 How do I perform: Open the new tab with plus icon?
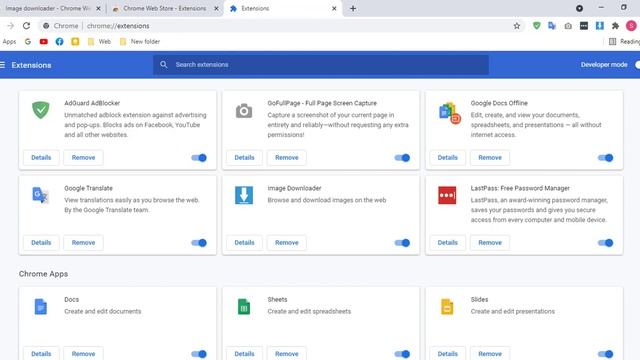pyautogui.click(x=353, y=8)
